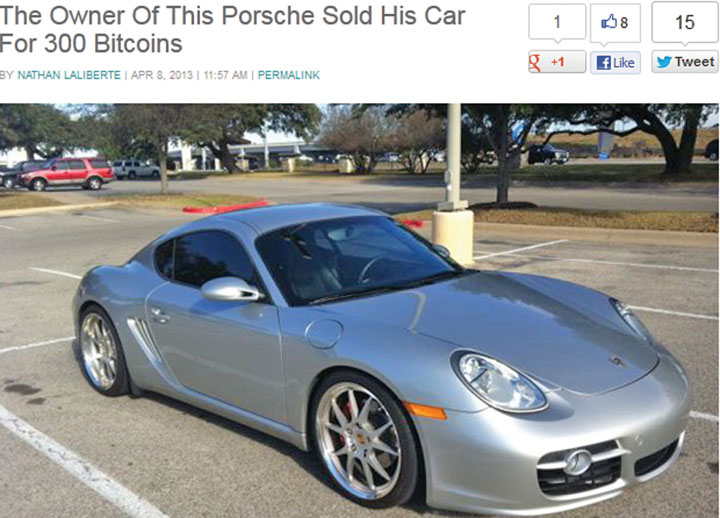Click the thumbs-up icon in like counter

point(609,22)
